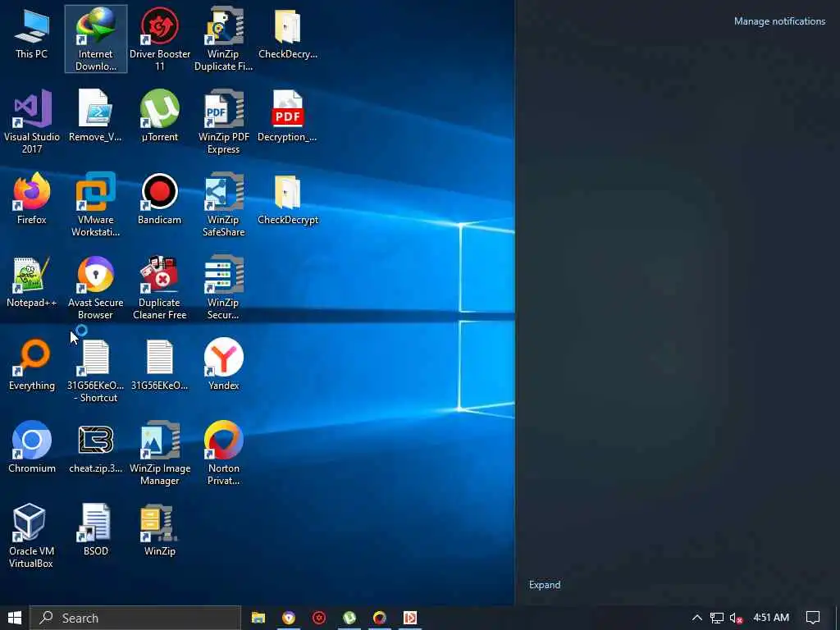Select the WinZip SafeShare shortcut
840x630 pixels.
pos(223,204)
